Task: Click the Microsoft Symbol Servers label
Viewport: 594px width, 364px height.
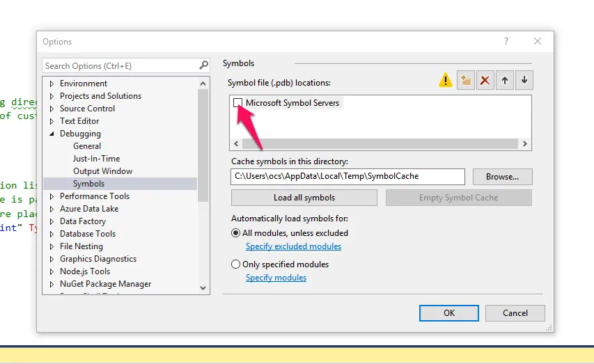Action: tap(292, 102)
